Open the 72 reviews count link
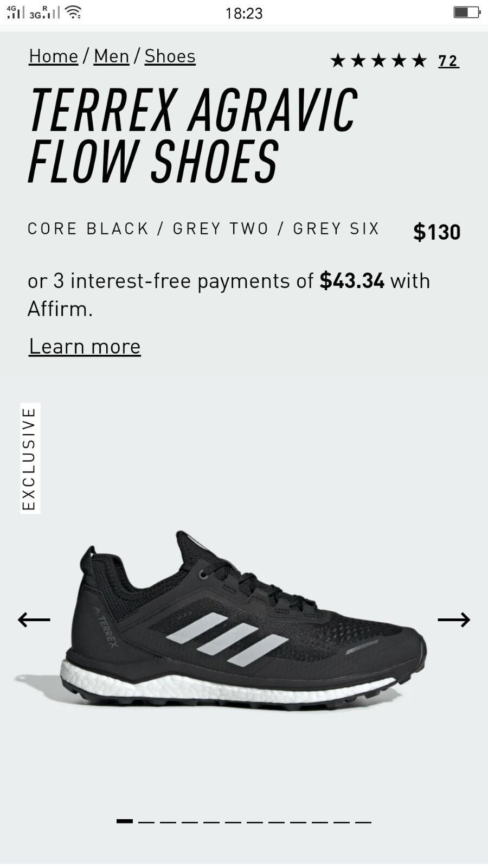The image size is (488, 868). tap(448, 61)
